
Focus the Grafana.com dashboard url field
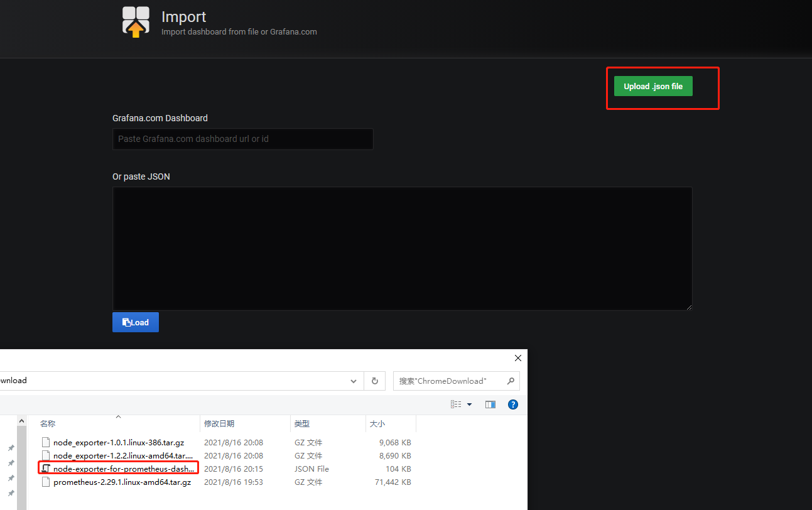[x=242, y=139]
